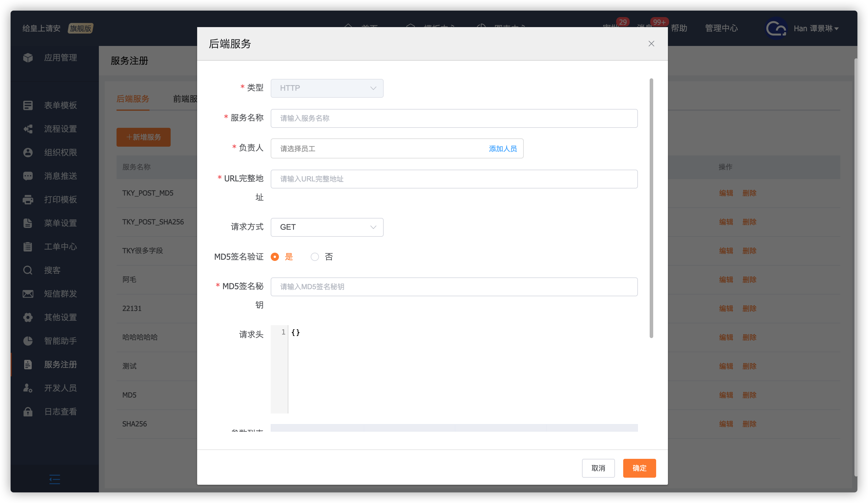The width and height of the screenshot is (868, 503).
Task: Select 是 for MD5签名验证
Action: [275, 257]
